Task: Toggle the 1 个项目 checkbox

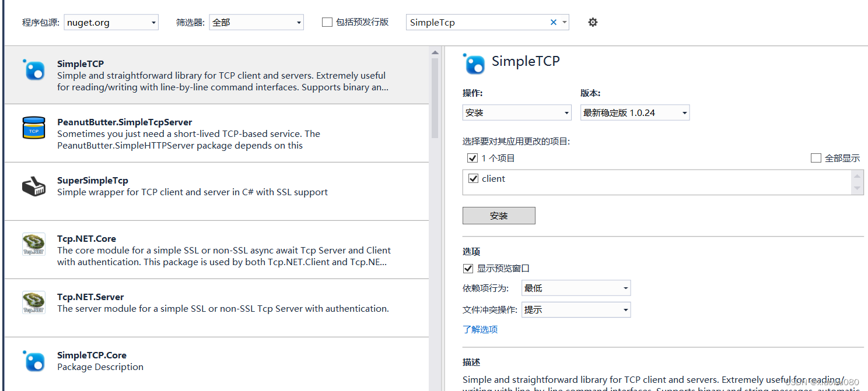Action: click(473, 158)
